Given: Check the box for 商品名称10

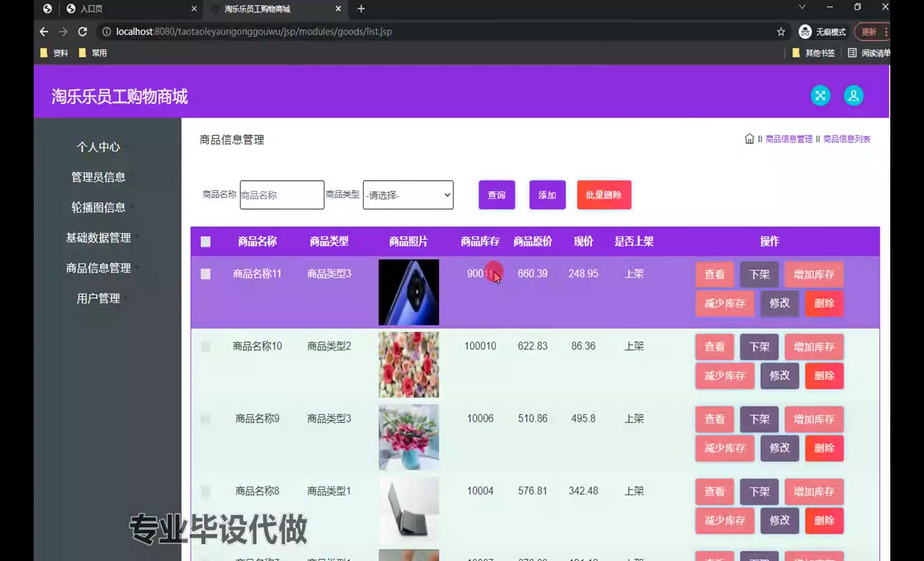Looking at the screenshot, I should click(206, 347).
